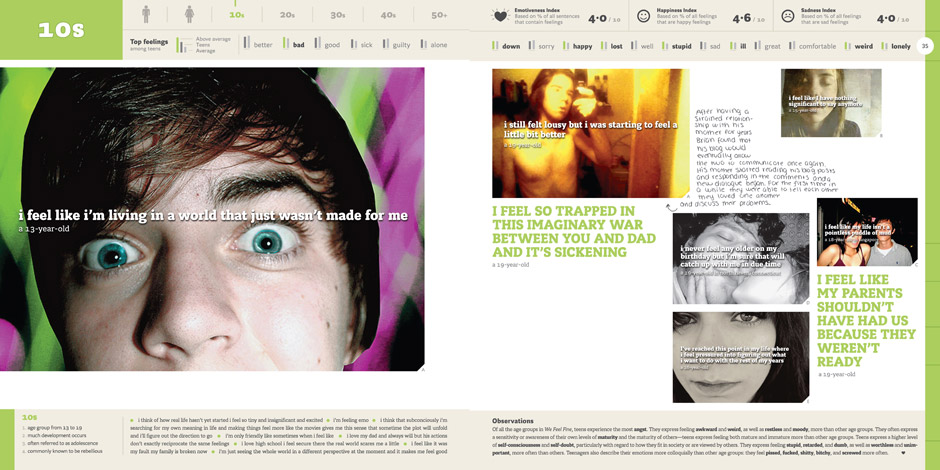Click the 'my parents shouldn't have had us' headline
Viewport: 940px width, 470px height.
[x=866, y=321]
